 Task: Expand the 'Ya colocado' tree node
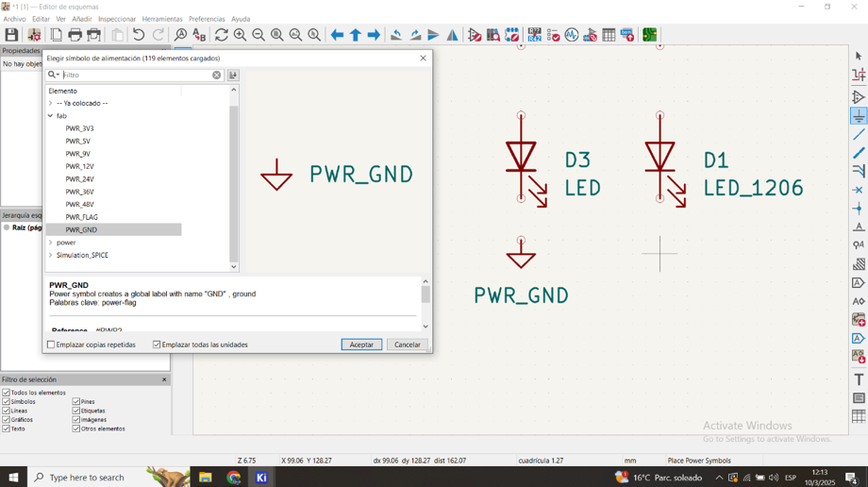click(50, 103)
